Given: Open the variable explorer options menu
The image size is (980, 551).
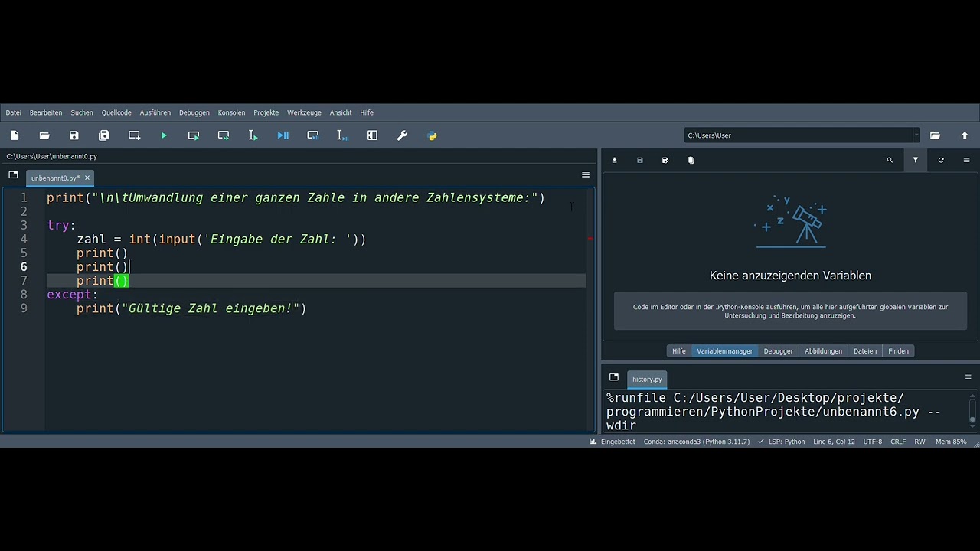Looking at the screenshot, I should pyautogui.click(x=966, y=160).
